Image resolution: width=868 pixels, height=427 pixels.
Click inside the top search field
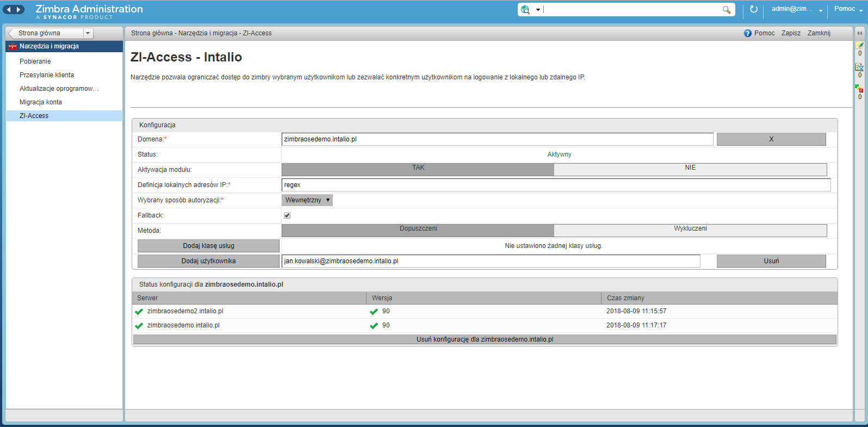(631, 9)
